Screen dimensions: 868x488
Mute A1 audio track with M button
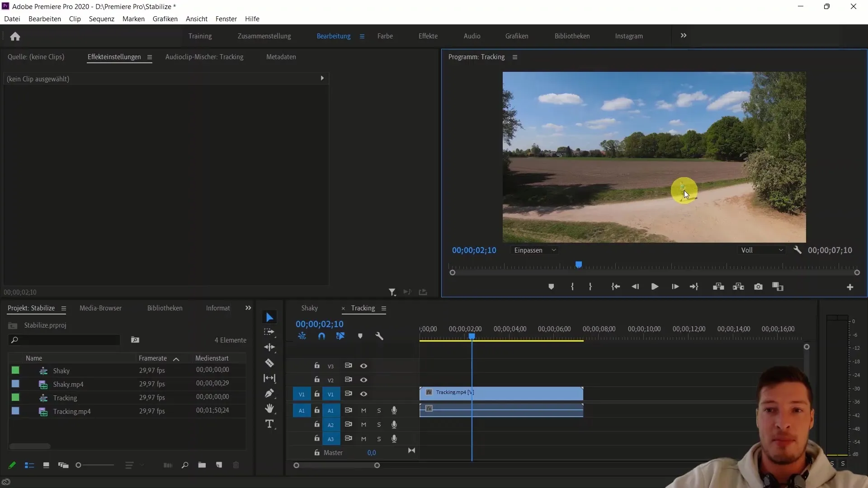[363, 411]
